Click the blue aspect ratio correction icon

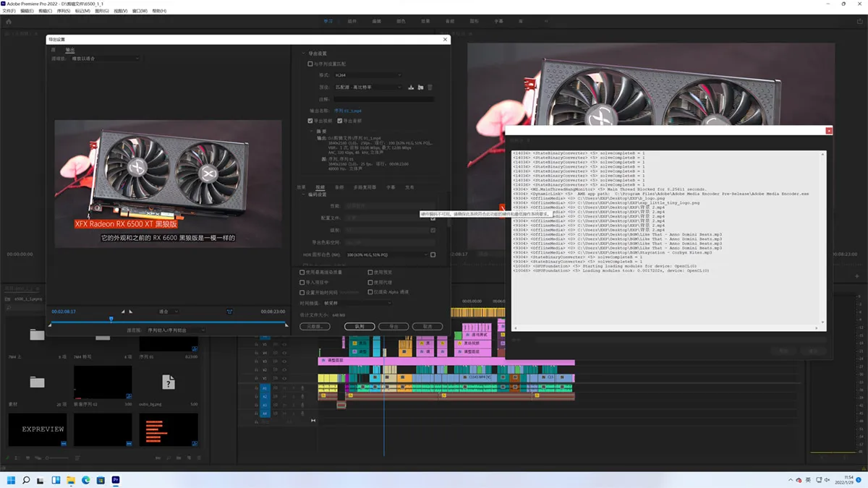tap(230, 312)
